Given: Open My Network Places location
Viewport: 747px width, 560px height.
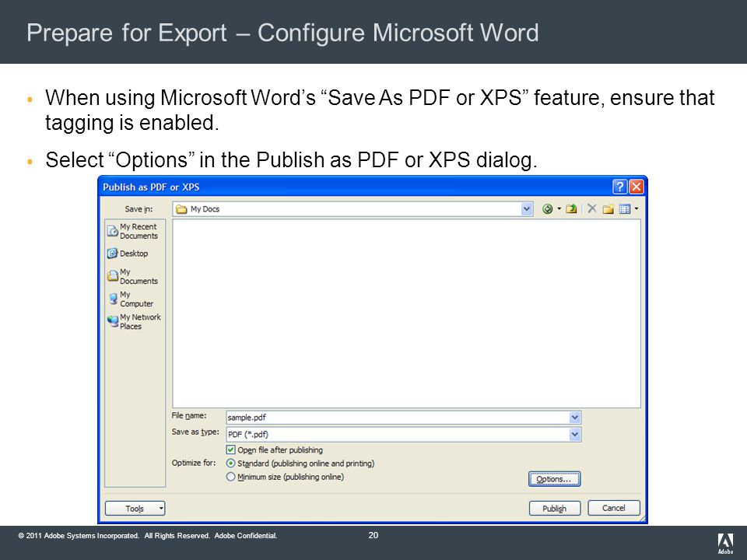Looking at the screenshot, I should pos(135,321).
